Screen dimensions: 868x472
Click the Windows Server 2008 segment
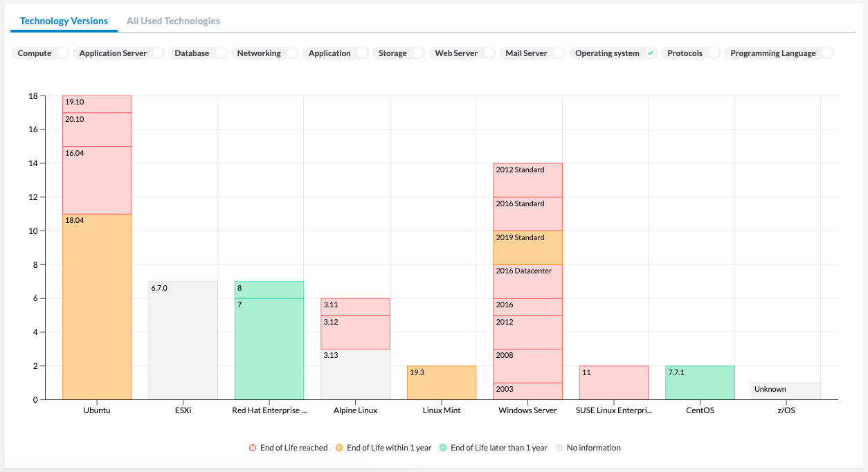coord(527,366)
